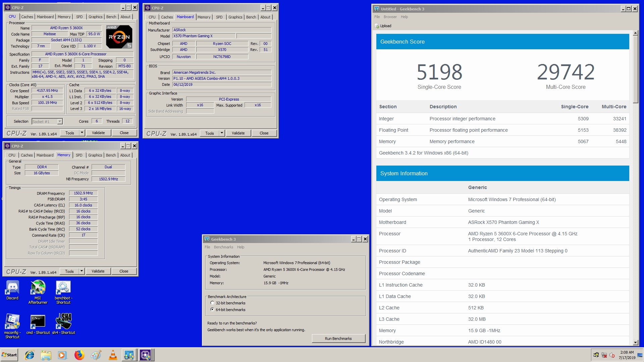
Task: Click the Core Speed 4157.95 MHz value
Action: pos(47,90)
